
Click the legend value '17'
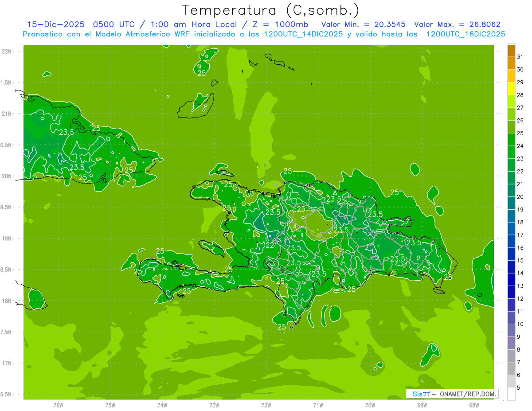(x=520, y=235)
